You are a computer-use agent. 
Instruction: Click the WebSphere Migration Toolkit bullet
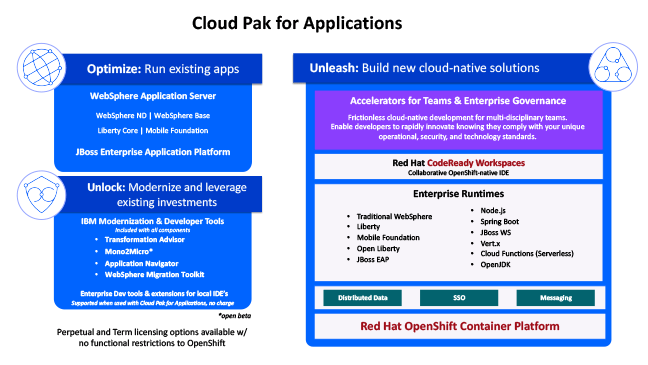pyautogui.click(x=154, y=274)
